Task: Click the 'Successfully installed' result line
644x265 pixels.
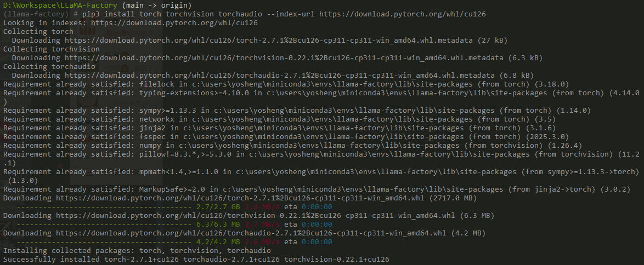Action: coord(196,260)
